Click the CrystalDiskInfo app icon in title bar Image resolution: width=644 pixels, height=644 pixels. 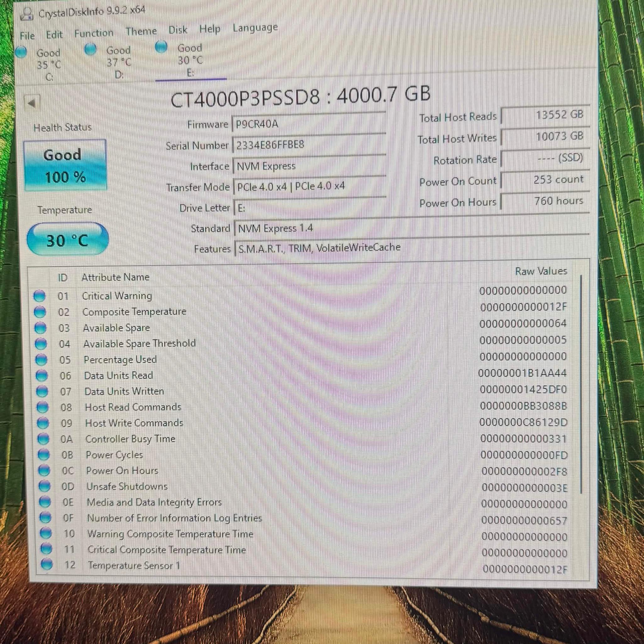pyautogui.click(x=27, y=14)
